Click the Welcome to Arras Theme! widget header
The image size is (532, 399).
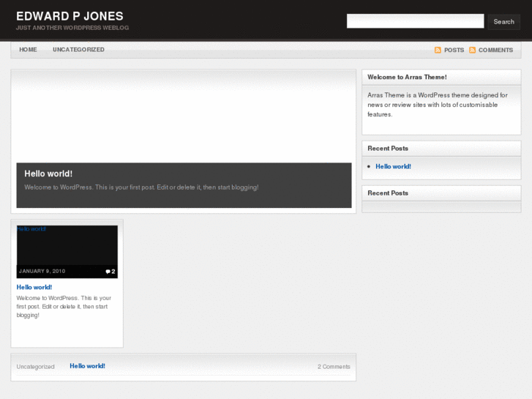click(407, 77)
